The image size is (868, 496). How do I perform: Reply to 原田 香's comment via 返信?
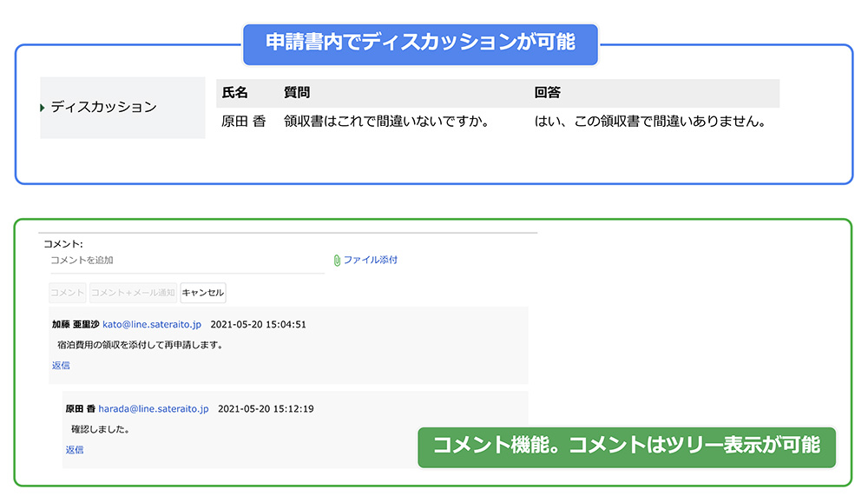[x=75, y=450]
